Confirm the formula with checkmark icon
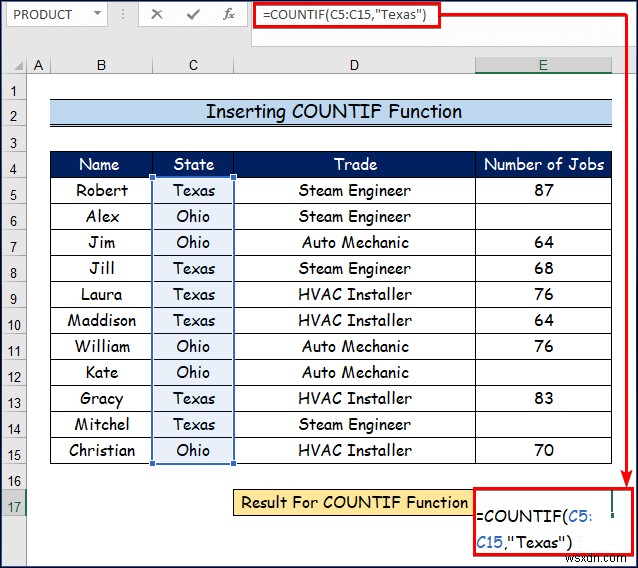This screenshot has width=638, height=568. 193,15
